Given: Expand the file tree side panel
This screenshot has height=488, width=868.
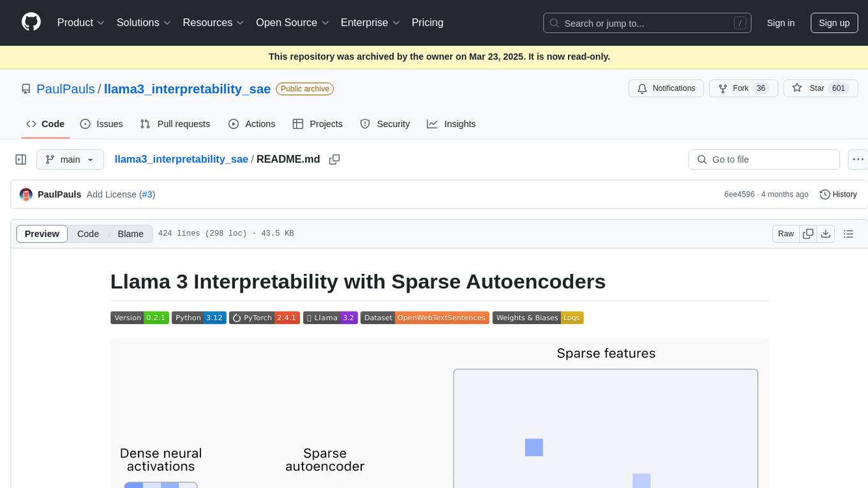Looking at the screenshot, I should [x=21, y=160].
